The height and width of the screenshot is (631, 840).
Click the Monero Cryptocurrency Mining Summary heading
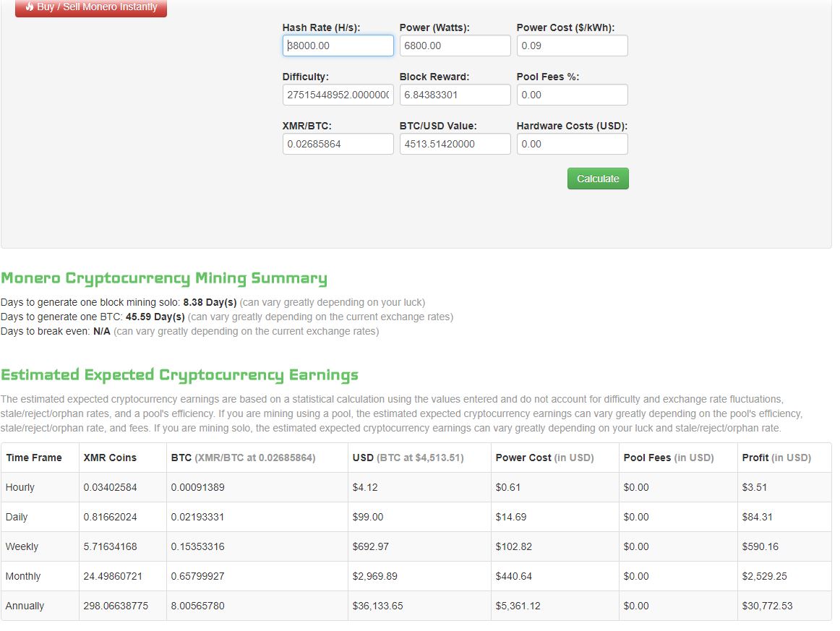tap(164, 278)
